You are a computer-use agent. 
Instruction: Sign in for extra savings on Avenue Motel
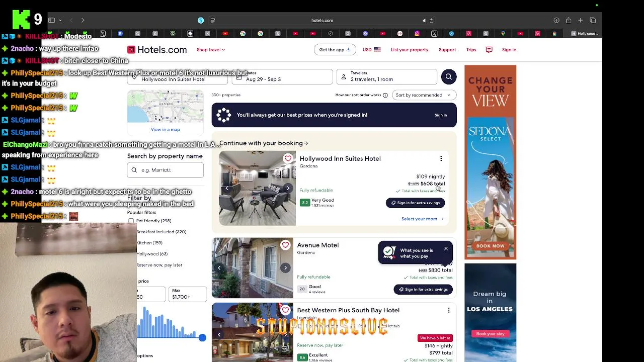coord(423,290)
